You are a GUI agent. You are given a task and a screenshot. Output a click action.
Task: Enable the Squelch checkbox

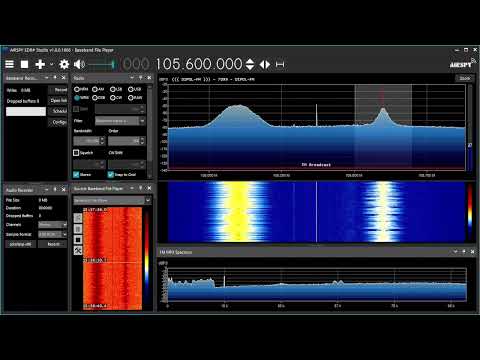[76, 153]
